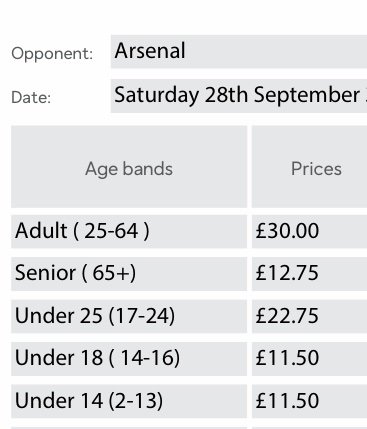
Task: Select the Adult ( 25-64 ) age band
Action: coord(129,232)
